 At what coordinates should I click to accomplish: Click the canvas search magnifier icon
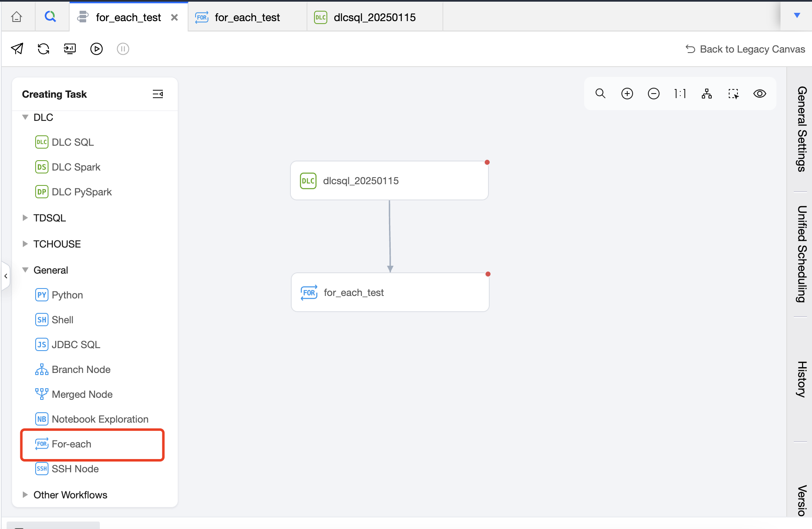tap(600, 94)
